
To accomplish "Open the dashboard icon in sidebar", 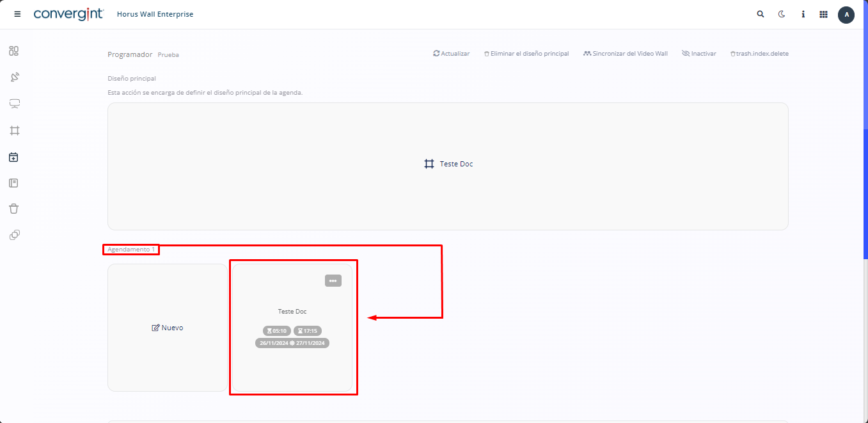I will pyautogui.click(x=14, y=51).
